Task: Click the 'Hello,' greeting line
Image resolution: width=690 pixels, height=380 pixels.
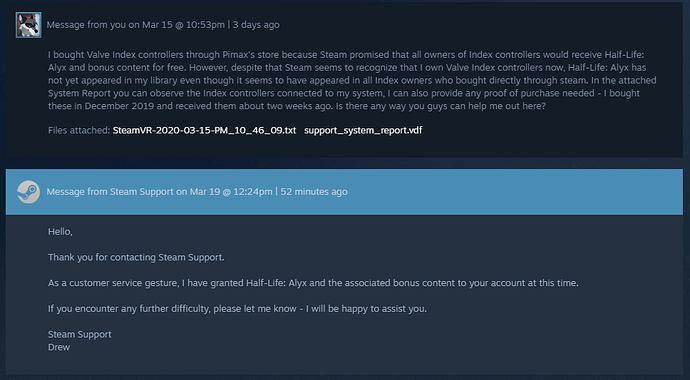Action: coord(60,232)
